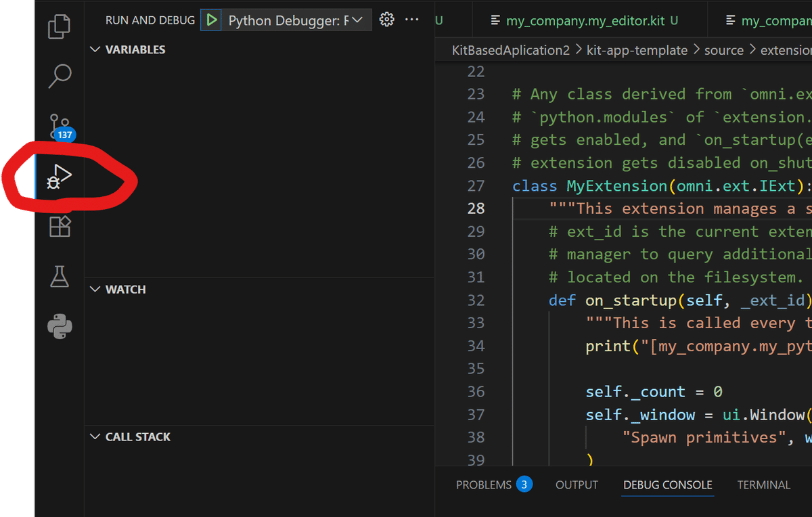812x517 pixels.
Task: Collapse the CALL STACK section
Action: 95,436
